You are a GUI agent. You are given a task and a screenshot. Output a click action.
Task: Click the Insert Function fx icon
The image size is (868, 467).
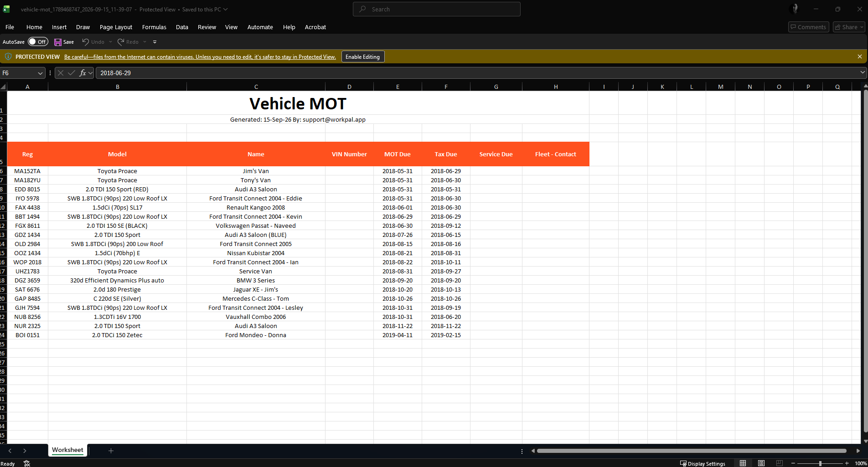click(x=83, y=73)
